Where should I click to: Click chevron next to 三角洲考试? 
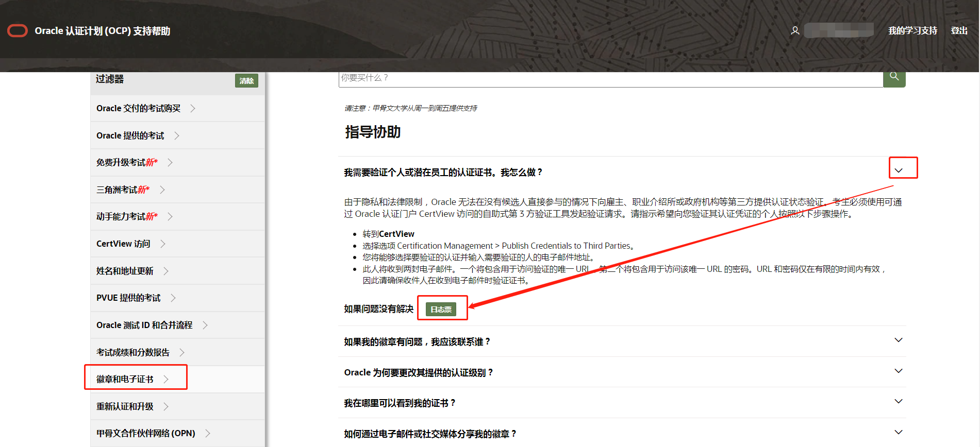pos(162,190)
